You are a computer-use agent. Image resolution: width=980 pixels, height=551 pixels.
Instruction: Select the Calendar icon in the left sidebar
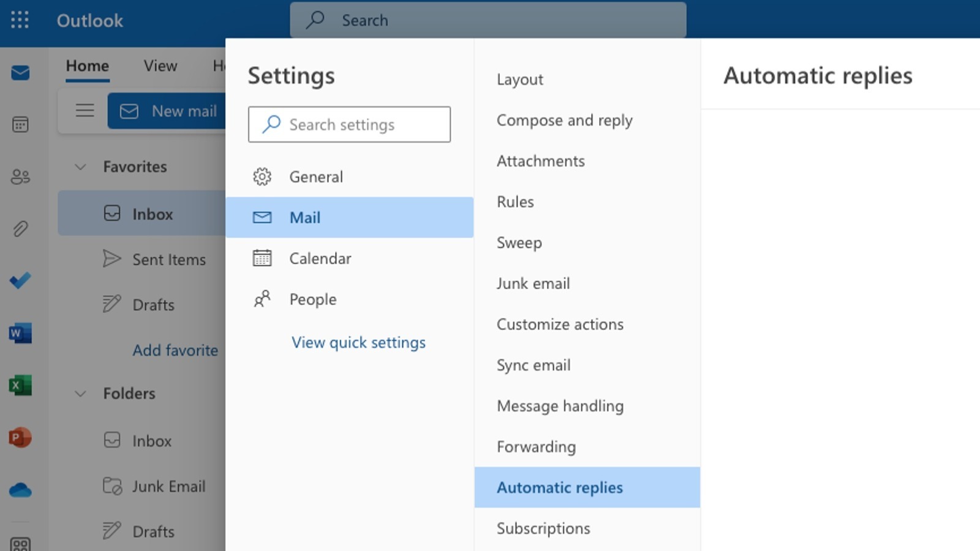click(x=20, y=124)
